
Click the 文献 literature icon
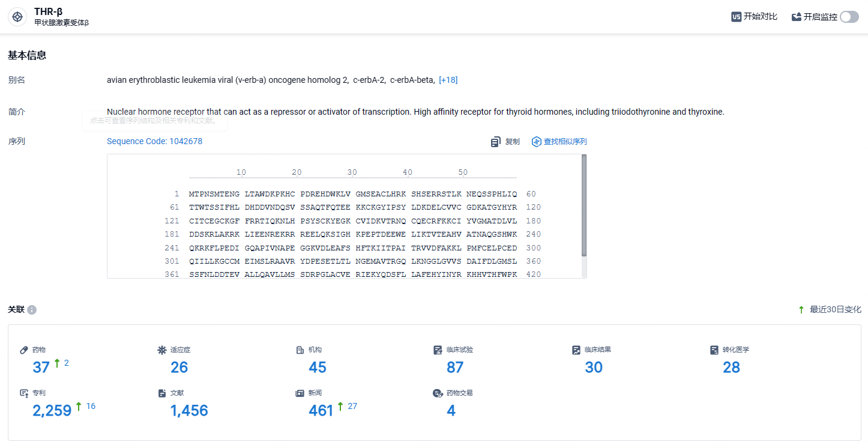161,393
